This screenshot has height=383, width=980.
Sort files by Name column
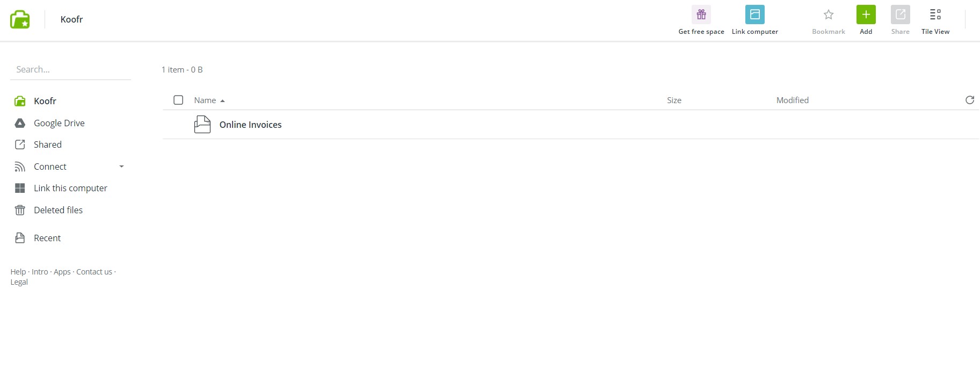[205, 100]
